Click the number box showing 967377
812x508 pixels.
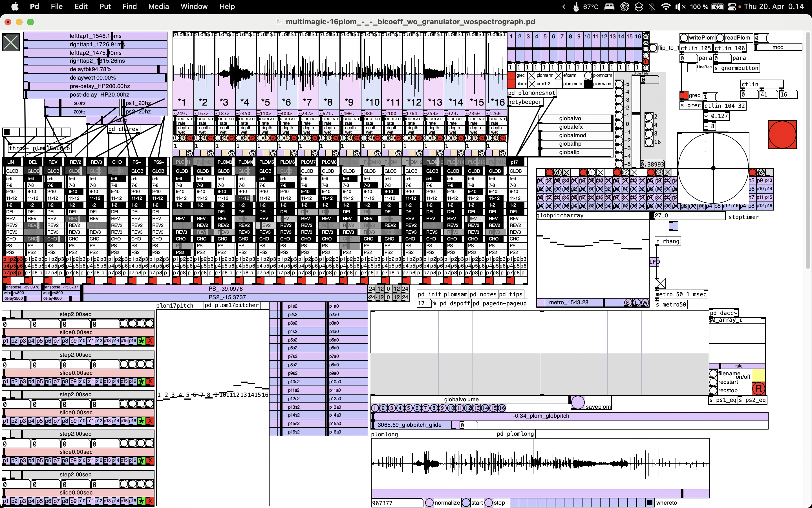coord(397,503)
